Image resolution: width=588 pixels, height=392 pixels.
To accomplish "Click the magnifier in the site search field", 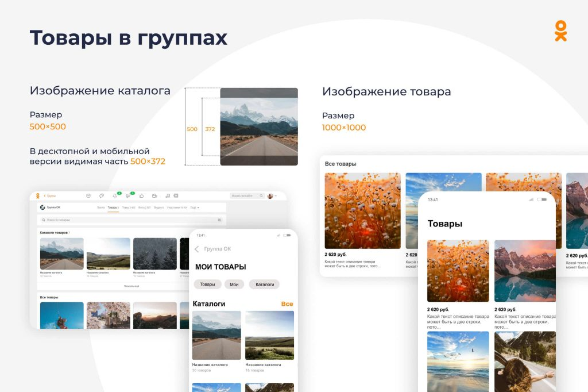I will tap(261, 195).
